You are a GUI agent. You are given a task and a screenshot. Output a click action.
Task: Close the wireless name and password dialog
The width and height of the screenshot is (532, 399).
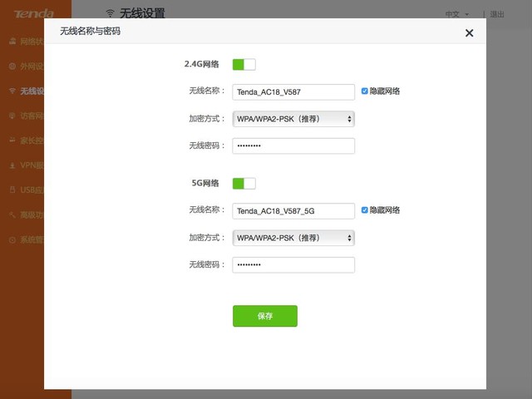click(469, 33)
